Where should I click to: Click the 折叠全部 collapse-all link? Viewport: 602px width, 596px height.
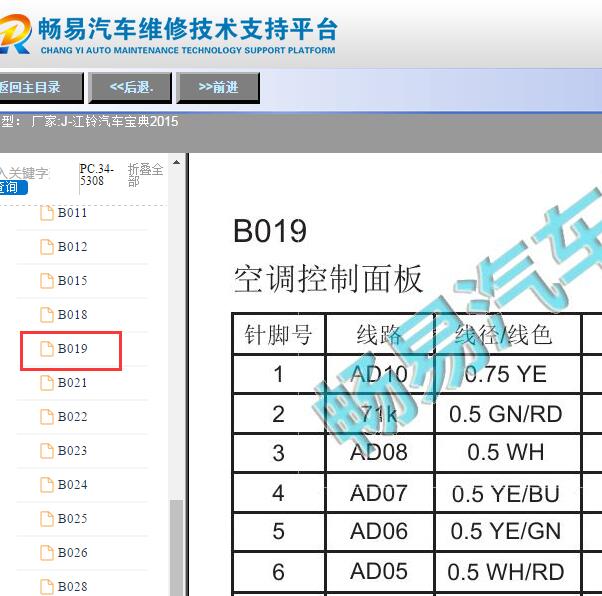(x=145, y=175)
